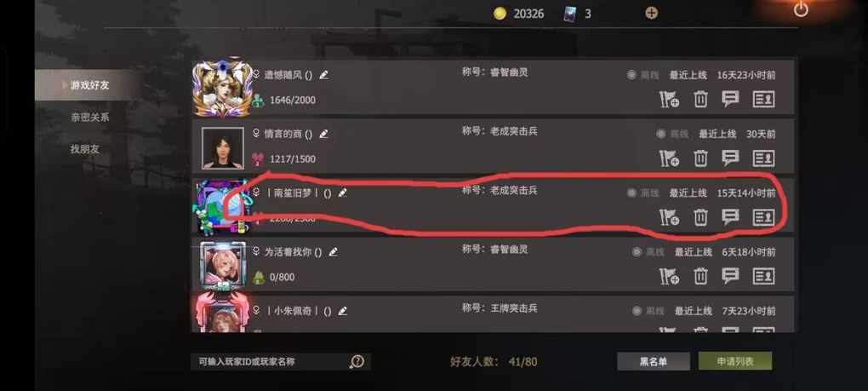
Task: Click the avatar of 遗憾随风
Action: [x=223, y=87]
